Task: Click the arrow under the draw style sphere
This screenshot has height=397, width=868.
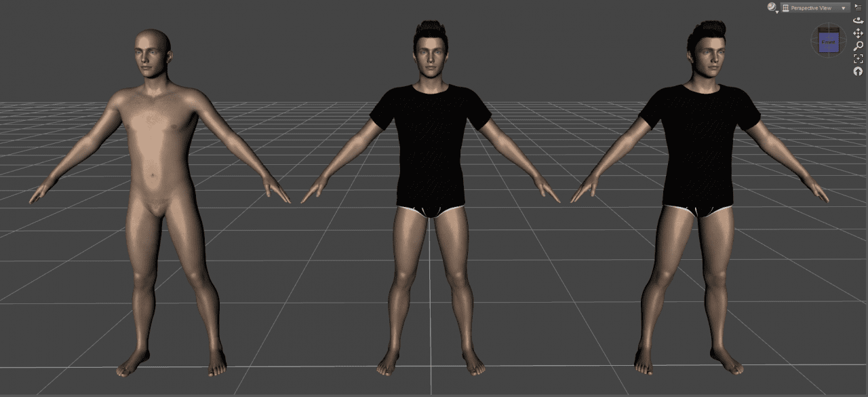Action: 776,12
